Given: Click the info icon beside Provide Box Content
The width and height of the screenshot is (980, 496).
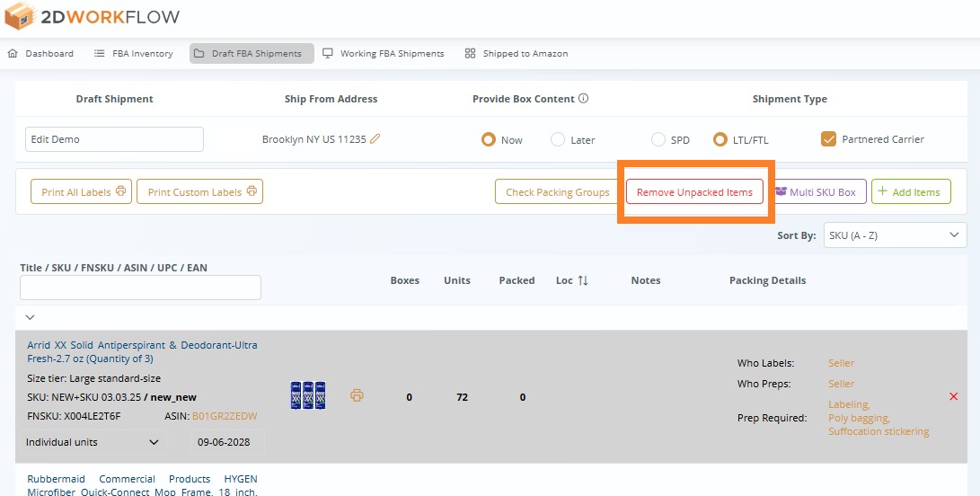Looking at the screenshot, I should point(583,99).
